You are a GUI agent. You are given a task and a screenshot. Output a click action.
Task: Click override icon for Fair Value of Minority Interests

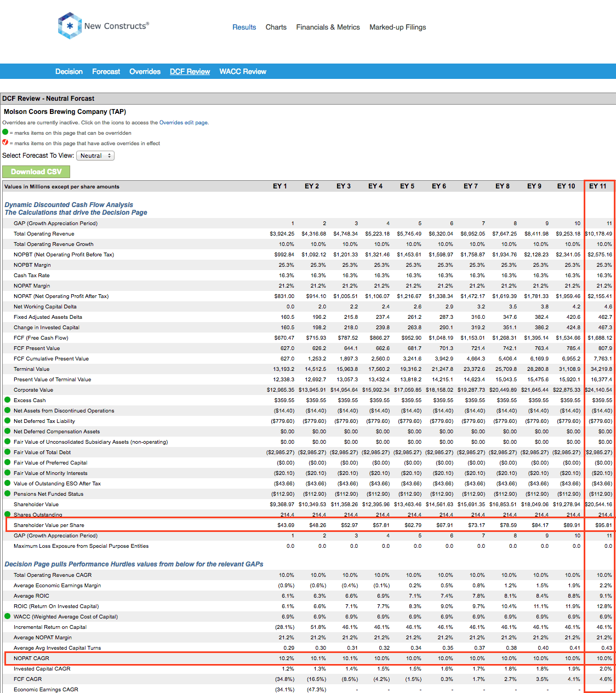(x=8, y=473)
